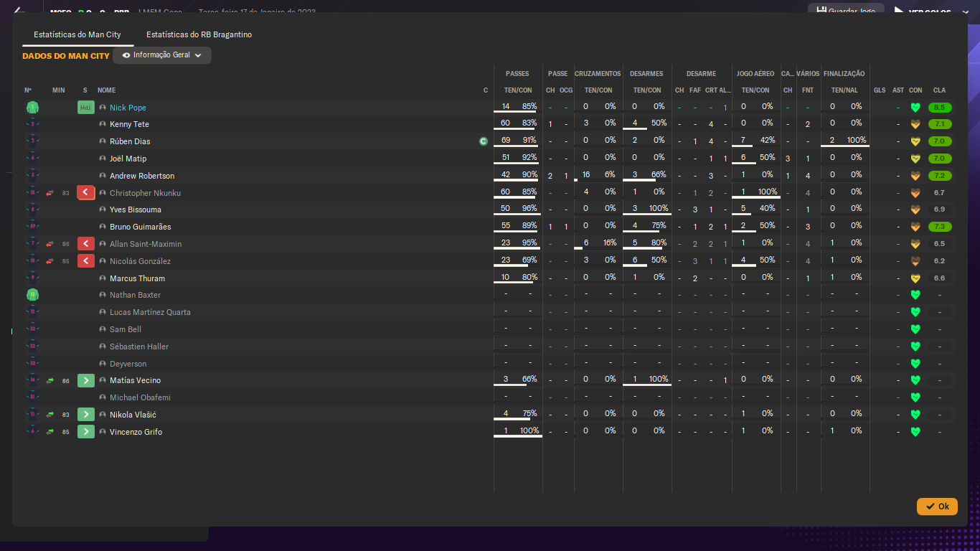Image resolution: width=980 pixels, height=551 pixels.
Task: Click condition heart icon for Kenny Tete
Action: click(915, 124)
